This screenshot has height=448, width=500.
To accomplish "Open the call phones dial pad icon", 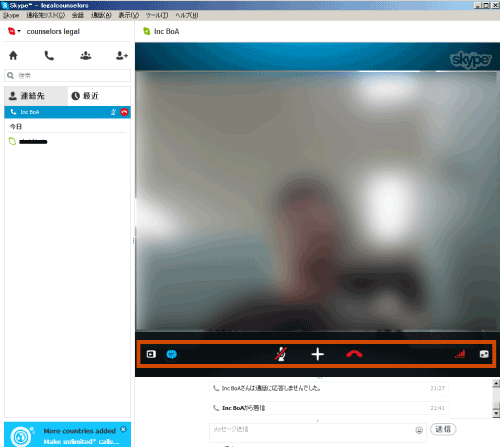I will click(x=49, y=55).
